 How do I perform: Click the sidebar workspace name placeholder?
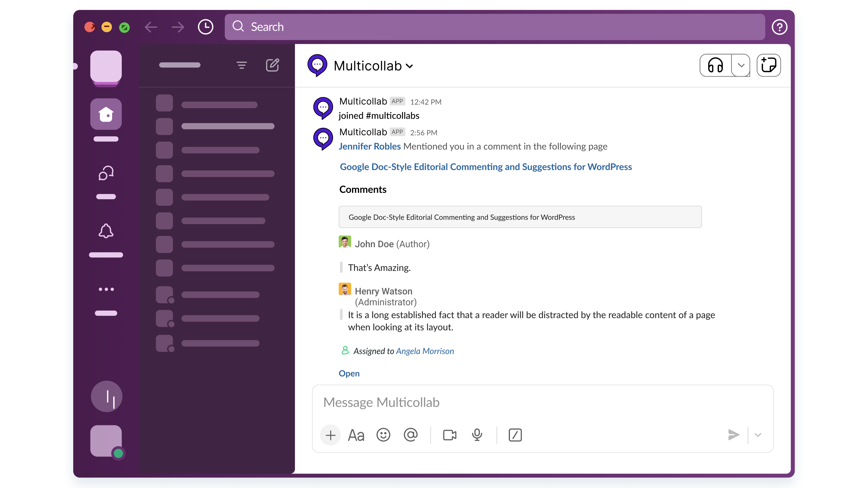[180, 65]
